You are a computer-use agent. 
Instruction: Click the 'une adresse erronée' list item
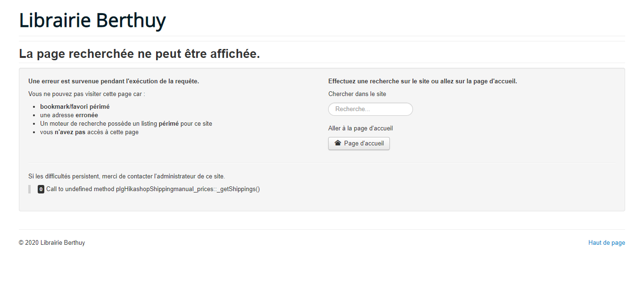(x=69, y=115)
